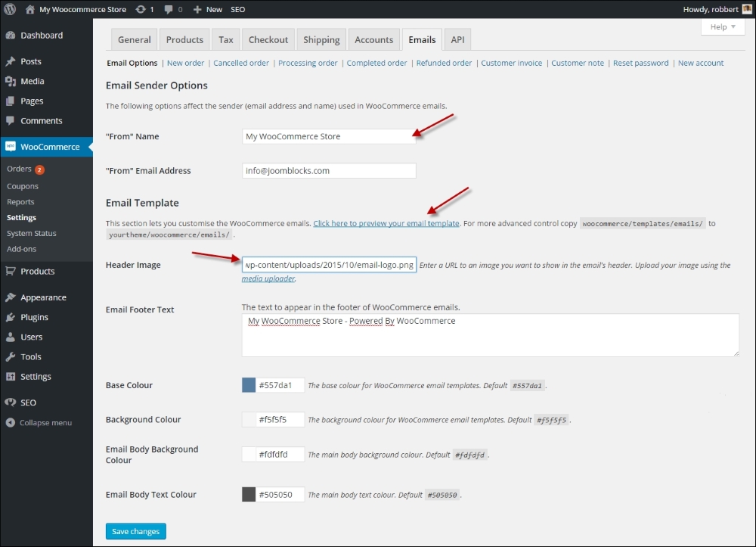The width and height of the screenshot is (756, 547).
Task: Open the updates icon in the top bar
Action: [x=142, y=9]
